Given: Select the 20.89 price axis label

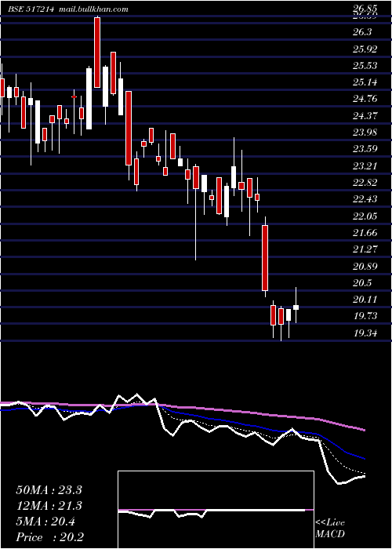Looking at the screenshot, I should click(x=365, y=266).
